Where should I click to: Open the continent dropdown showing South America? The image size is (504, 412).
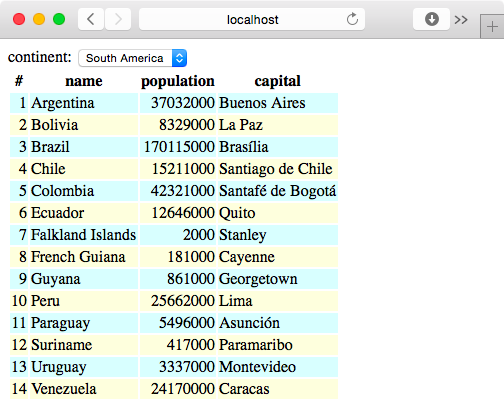[133, 58]
